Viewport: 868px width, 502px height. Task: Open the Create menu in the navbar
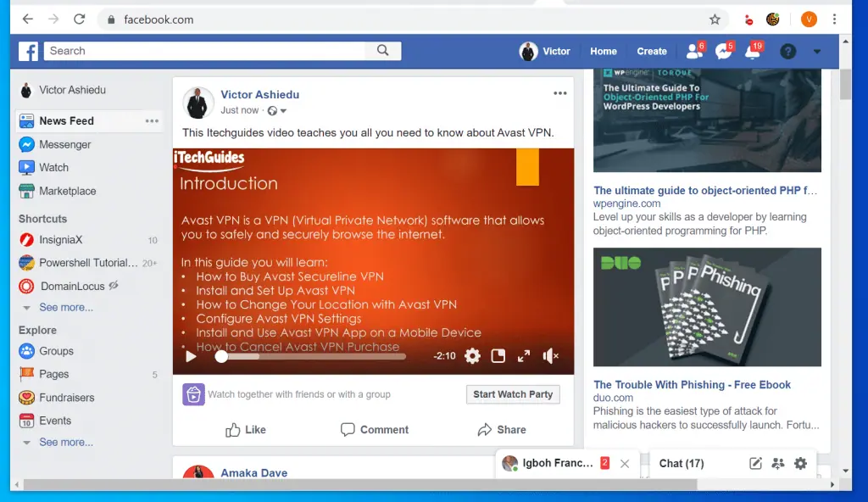[x=651, y=51]
